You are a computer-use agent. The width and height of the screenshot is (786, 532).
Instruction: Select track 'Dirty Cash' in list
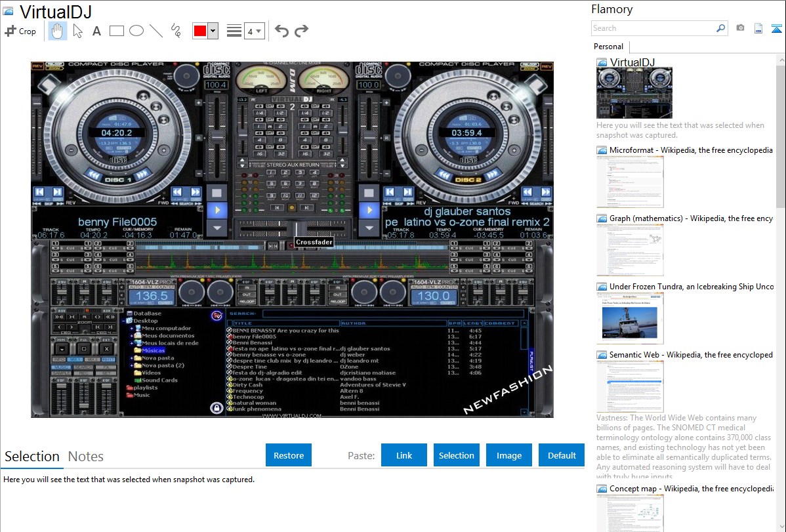(247, 385)
